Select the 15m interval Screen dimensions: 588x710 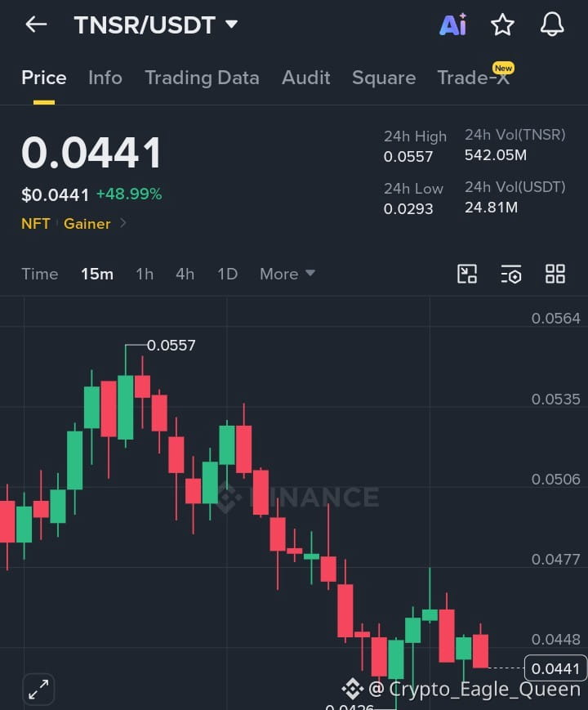point(97,274)
